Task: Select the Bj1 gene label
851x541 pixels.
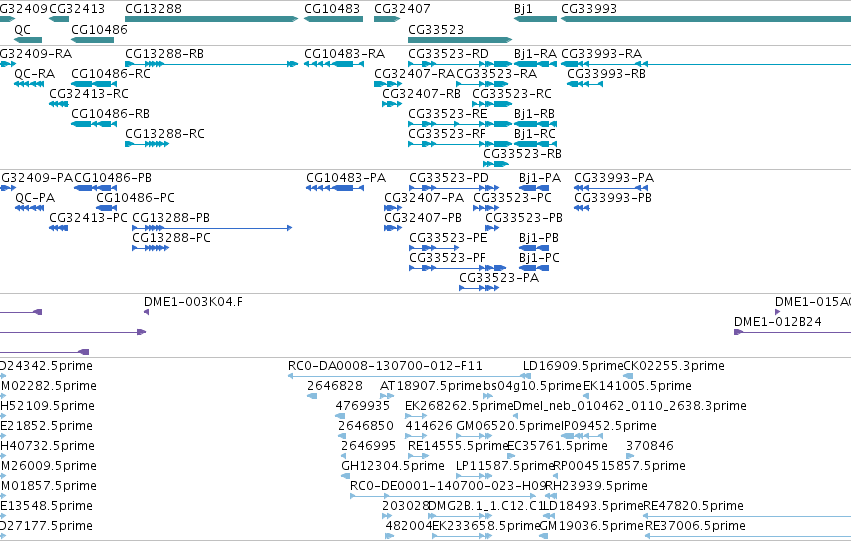Action: (523, 9)
